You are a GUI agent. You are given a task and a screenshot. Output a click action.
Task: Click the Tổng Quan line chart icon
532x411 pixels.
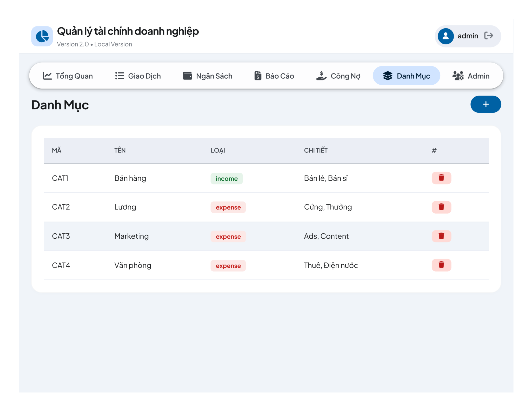pos(47,76)
